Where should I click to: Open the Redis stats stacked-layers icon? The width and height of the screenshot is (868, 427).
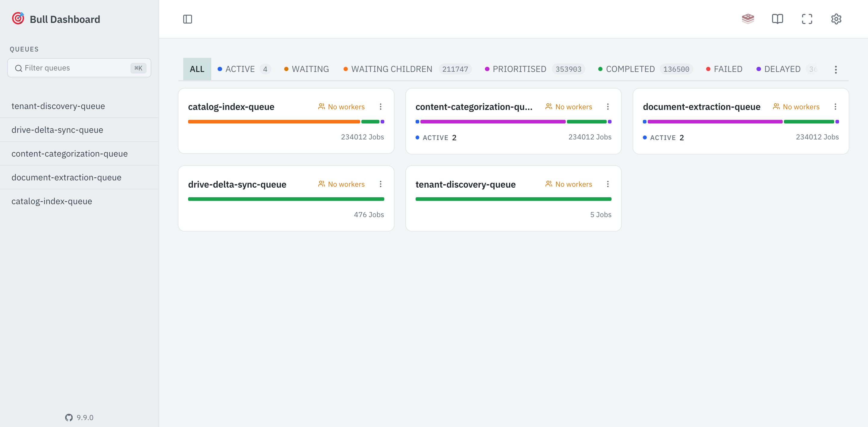point(748,19)
